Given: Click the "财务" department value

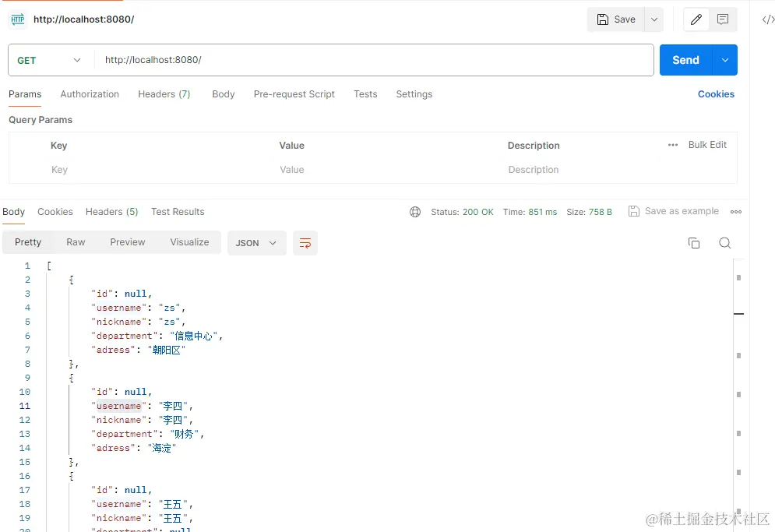Looking at the screenshot, I should [x=184, y=434].
